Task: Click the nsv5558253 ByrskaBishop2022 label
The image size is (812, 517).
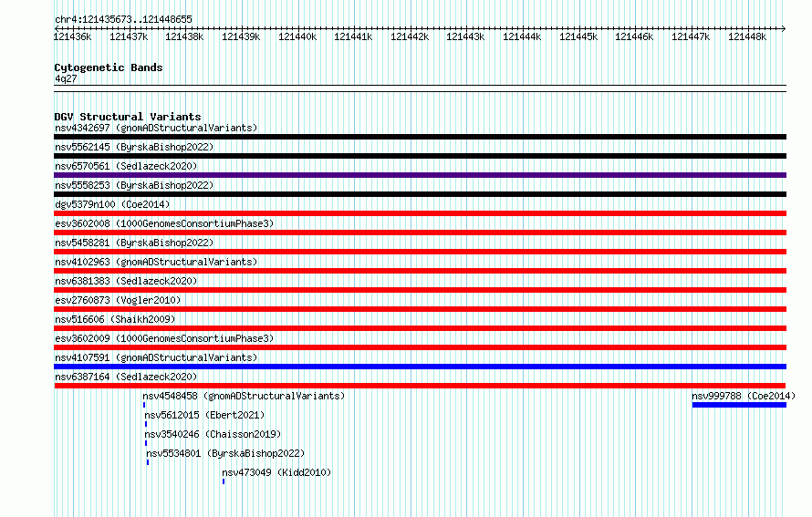Action: [134, 185]
